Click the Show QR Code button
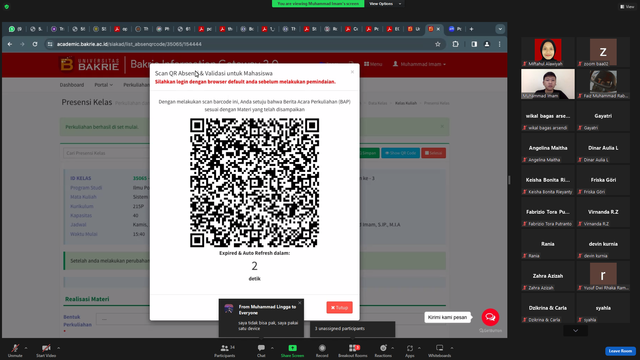The width and height of the screenshot is (640, 360). click(400, 153)
